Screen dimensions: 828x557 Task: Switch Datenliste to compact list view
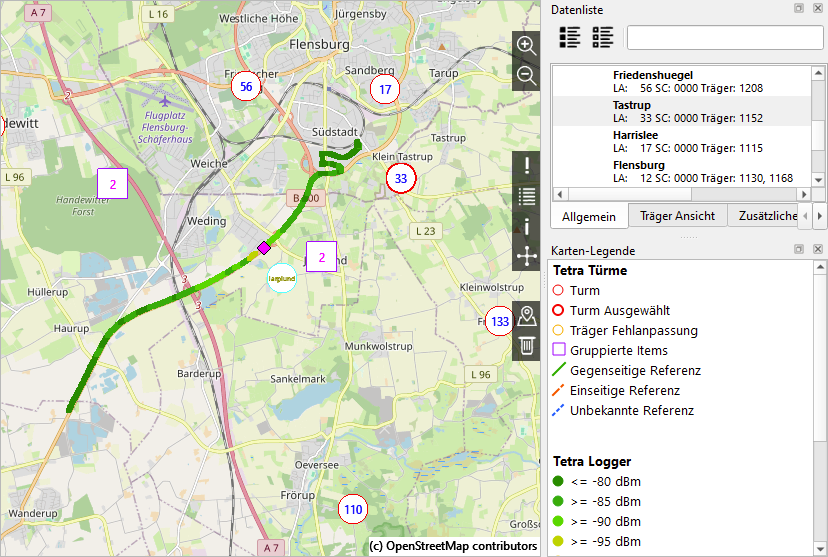603,37
